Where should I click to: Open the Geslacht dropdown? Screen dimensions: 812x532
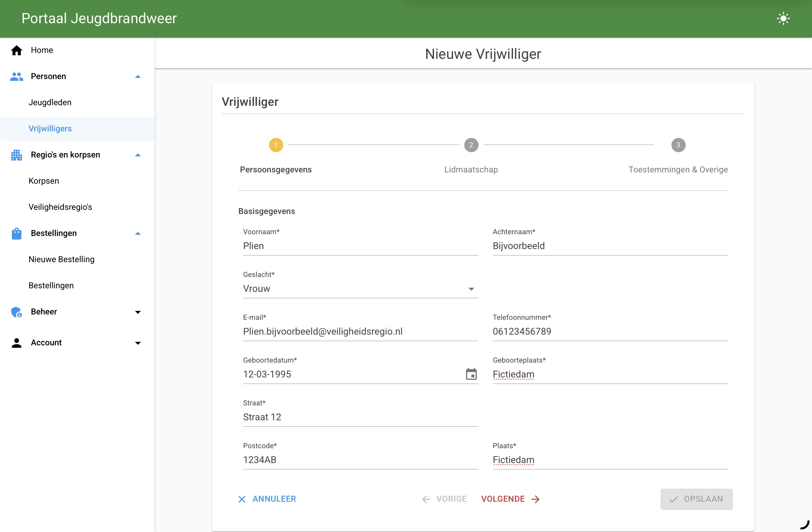(x=361, y=289)
